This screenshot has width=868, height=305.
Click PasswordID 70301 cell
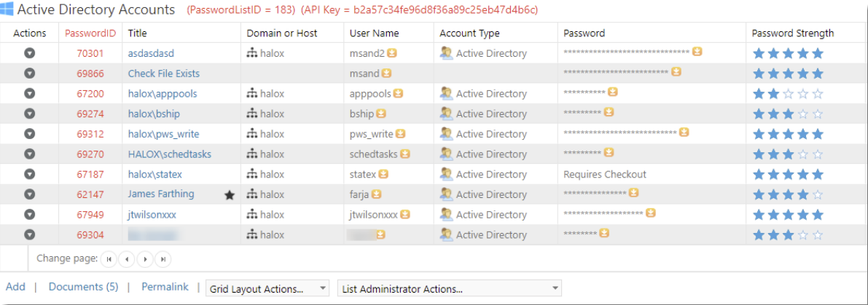(x=90, y=54)
